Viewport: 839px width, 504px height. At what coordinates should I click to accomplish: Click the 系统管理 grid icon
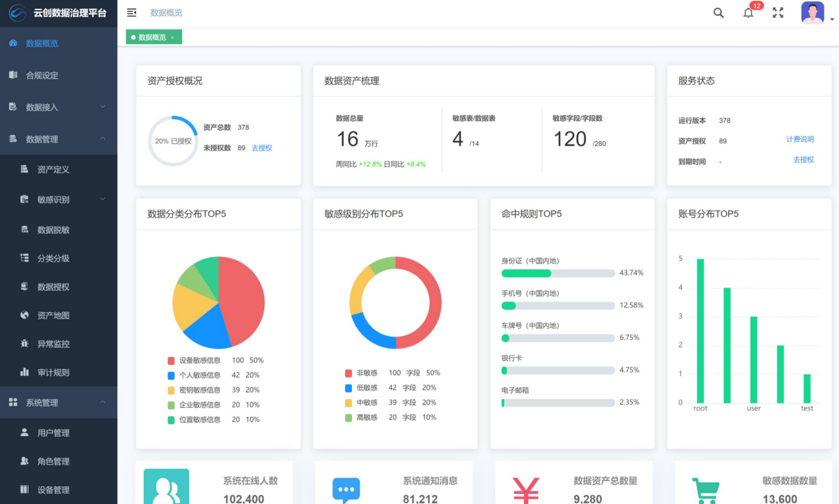(x=13, y=402)
